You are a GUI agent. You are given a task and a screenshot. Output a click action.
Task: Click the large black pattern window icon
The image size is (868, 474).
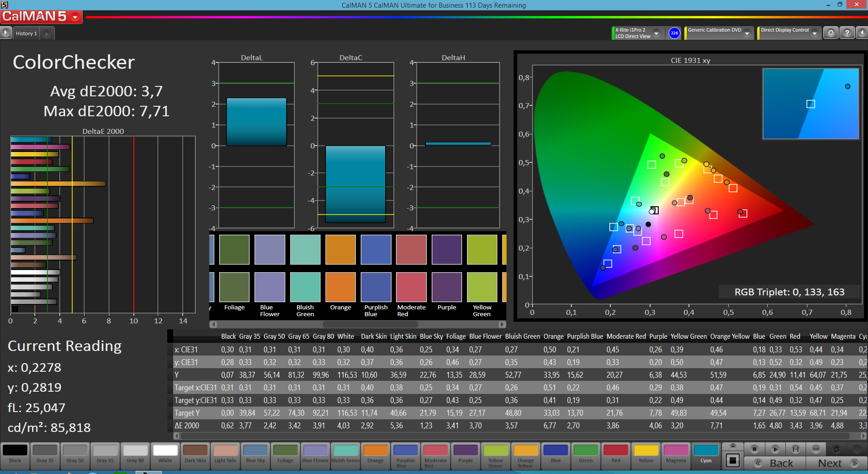tap(733, 461)
